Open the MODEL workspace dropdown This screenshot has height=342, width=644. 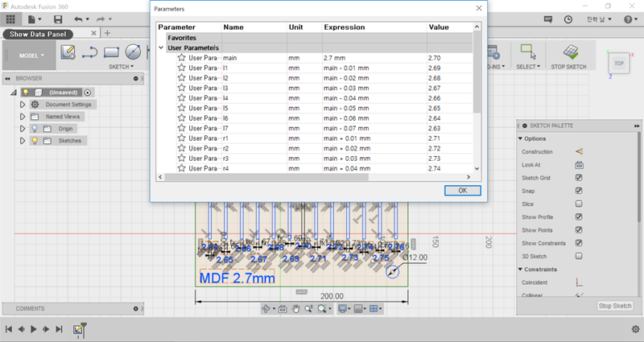point(29,56)
